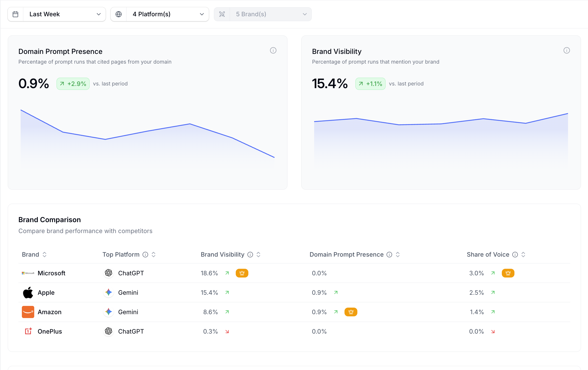Sort table by the Brand column
This screenshot has height=370, width=588.
click(44, 254)
